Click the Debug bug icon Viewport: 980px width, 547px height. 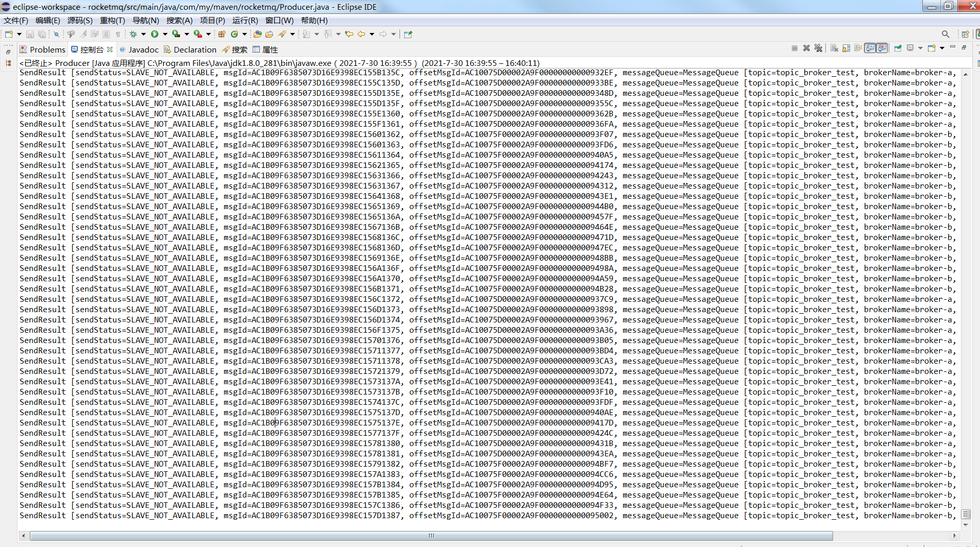(x=133, y=34)
